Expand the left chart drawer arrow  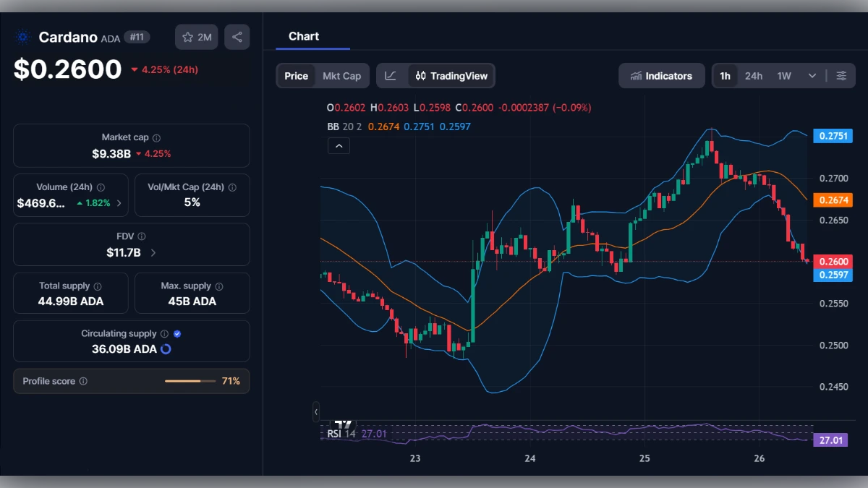click(x=316, y=411)
